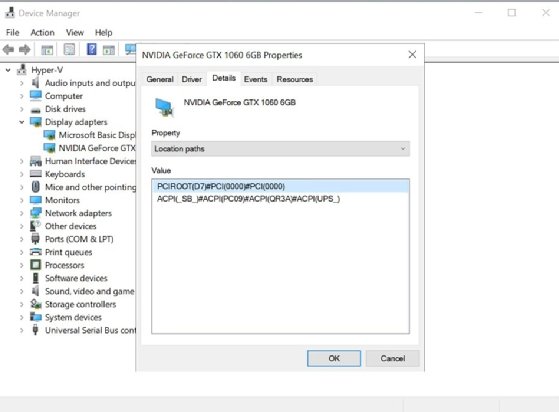The image size is (559, 412).
Task: Collapse the Display adapters node
Action: 22,122
